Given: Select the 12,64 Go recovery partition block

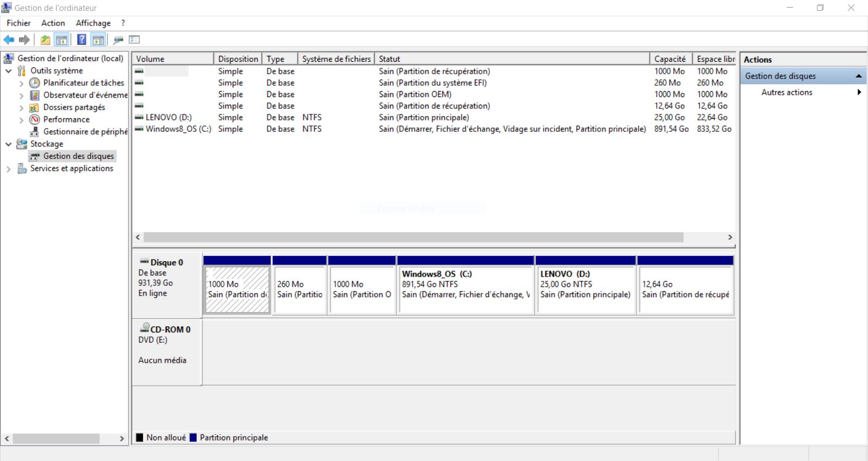Looking at the screenshot, I should coord(686,289).
